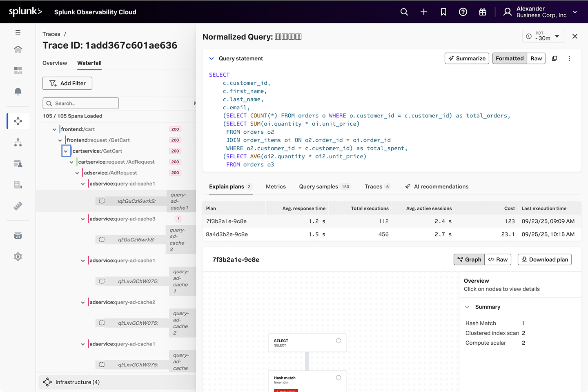Click the span search input field
Viewport: 588px width, 392px height.
coord(81,103)
